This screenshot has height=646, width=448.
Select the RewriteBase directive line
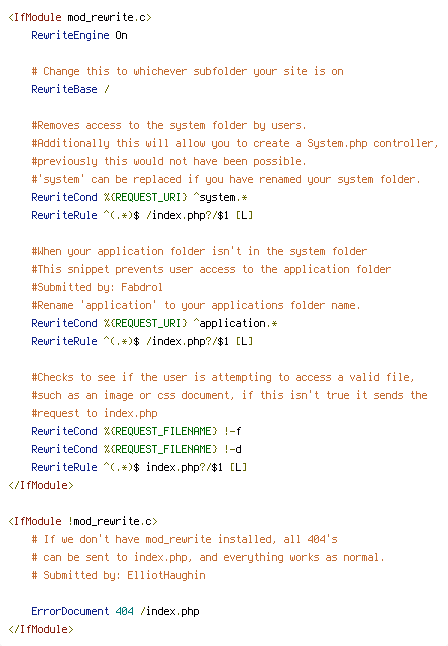pos(70,89)
